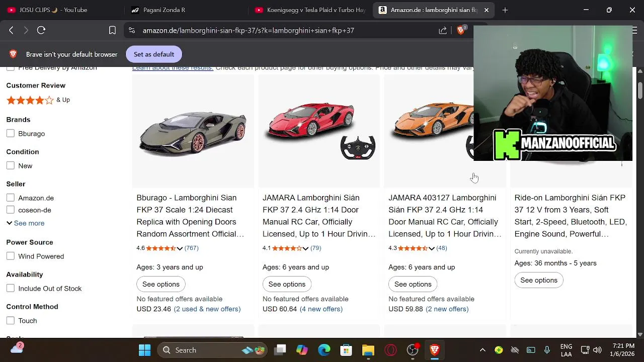Open the 4 new offers link
The height and width of the screenshot is (362, 644).
click(321, 309)
